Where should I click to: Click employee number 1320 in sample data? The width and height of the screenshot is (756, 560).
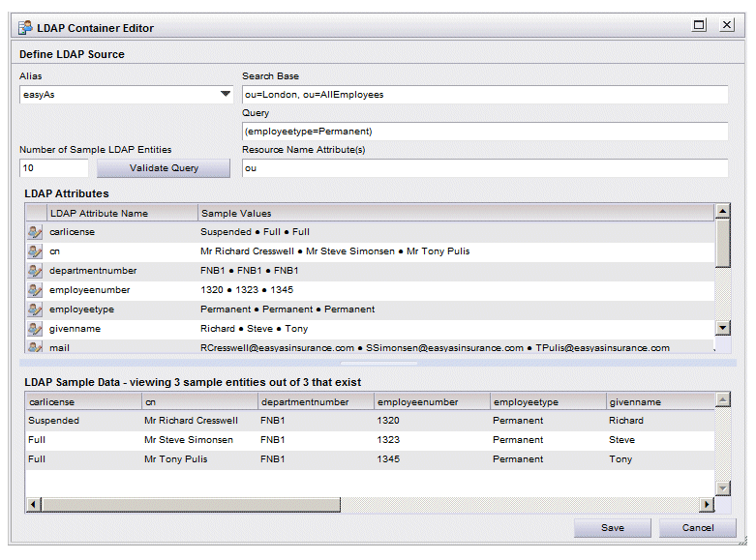pos(388,421)
